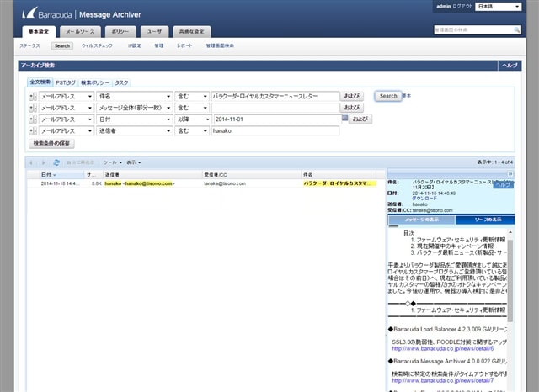Open the 表示 menu in results toolbar
539x392 pixels.
[x=134, y=162]
